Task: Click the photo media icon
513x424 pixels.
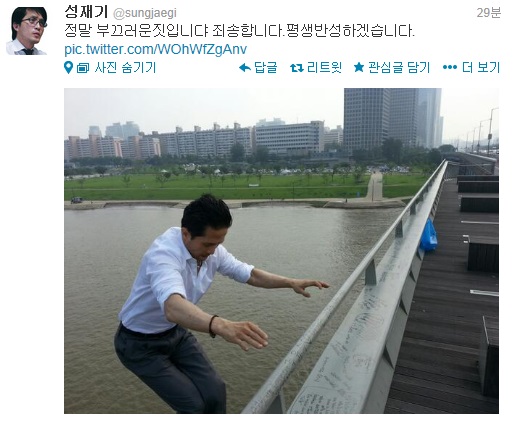Action: 83,68
